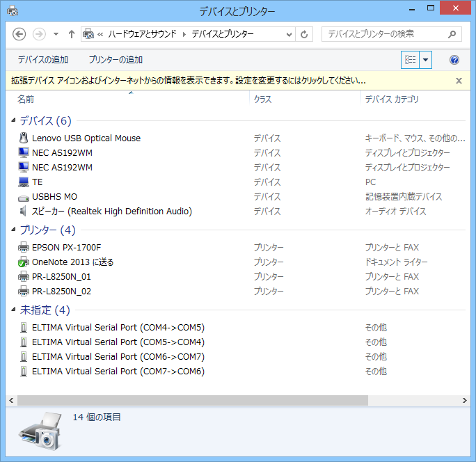
Task: Click the Lenovo USB Optical Mouse icon
Action: click(24, 138)
